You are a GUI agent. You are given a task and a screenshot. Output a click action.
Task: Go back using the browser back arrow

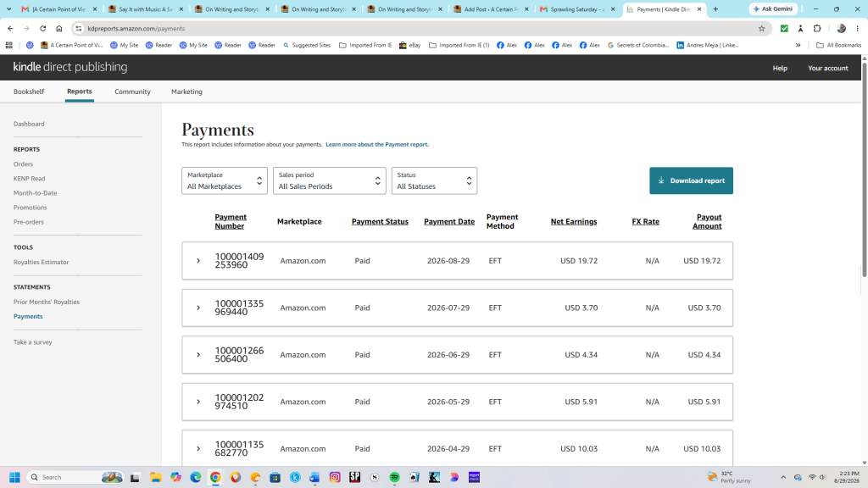click(x=10, y=28)
